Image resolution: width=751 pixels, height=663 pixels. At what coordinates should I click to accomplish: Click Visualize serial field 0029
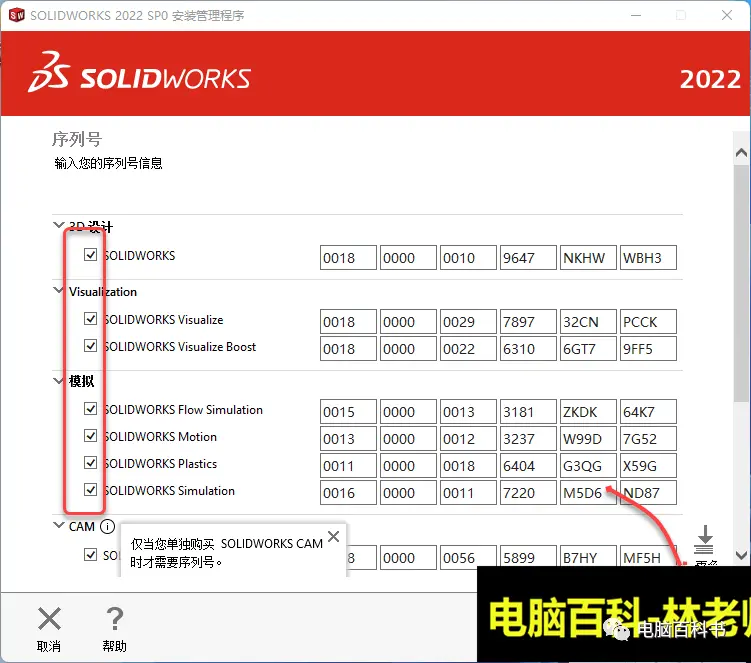[x=468, y=321]
